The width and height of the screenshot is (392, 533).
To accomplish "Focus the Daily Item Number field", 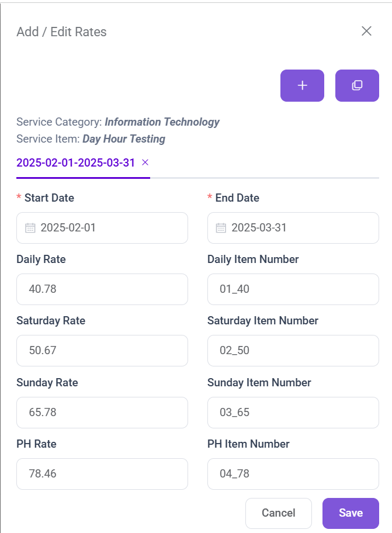I will 293,289.
